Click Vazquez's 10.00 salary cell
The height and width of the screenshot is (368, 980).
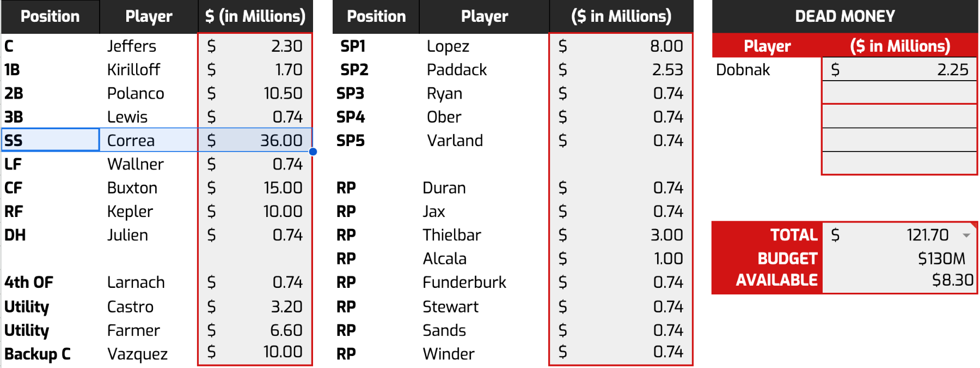pos(255,352)
